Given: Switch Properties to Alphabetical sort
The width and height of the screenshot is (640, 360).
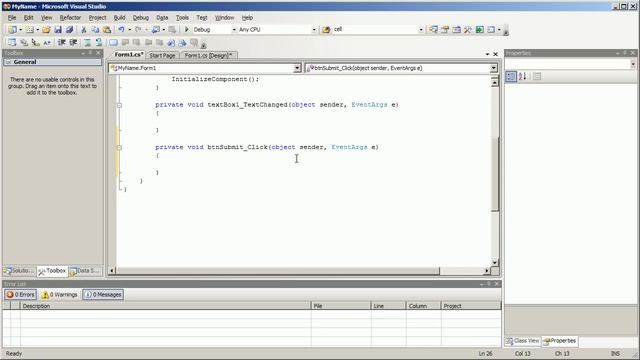Looking at the screenshot, I should [523, 76].
